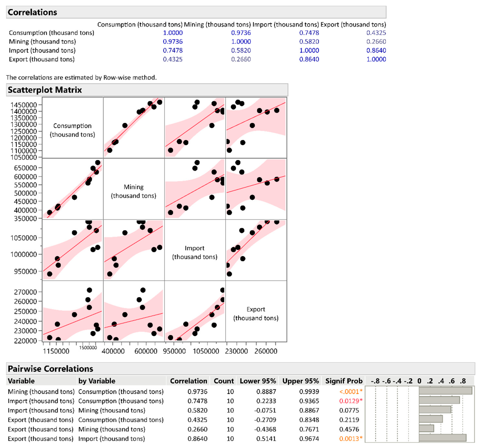
Task: Click Consumption vs Export scatterplot in top row
Action: [x=256, y=128]
